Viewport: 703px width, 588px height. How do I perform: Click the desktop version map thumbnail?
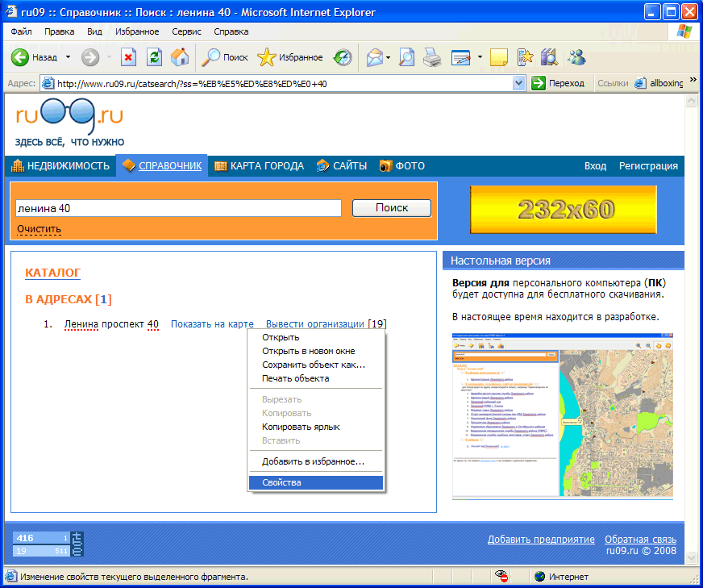coord(563,416)
